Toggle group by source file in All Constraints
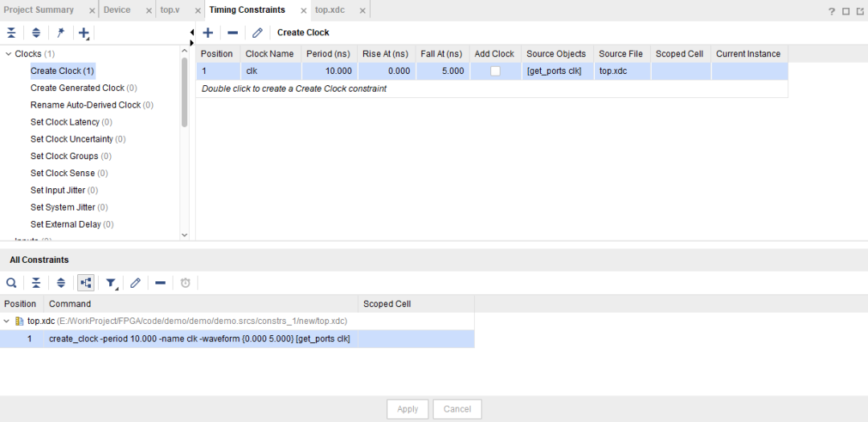Image resolution: width=868 pixels, height=422 pixels. 86,283
